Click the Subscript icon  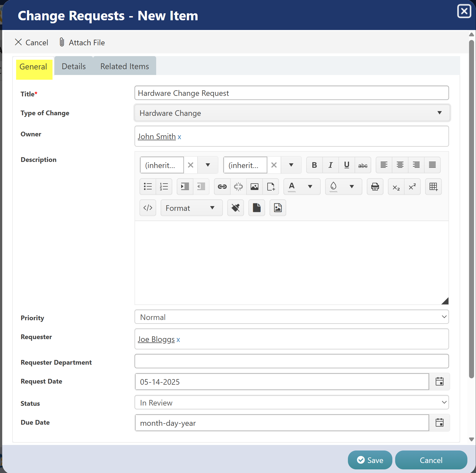[x=396, y=187]
